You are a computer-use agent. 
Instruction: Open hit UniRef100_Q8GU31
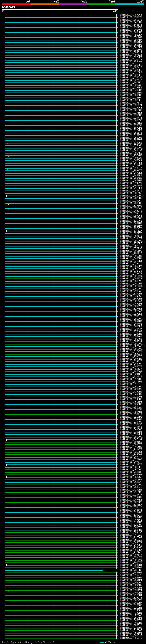click(x=131, y=20)
